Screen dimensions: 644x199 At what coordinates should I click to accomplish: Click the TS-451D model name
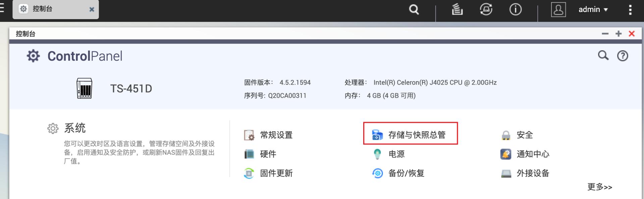tap(131, 89)
